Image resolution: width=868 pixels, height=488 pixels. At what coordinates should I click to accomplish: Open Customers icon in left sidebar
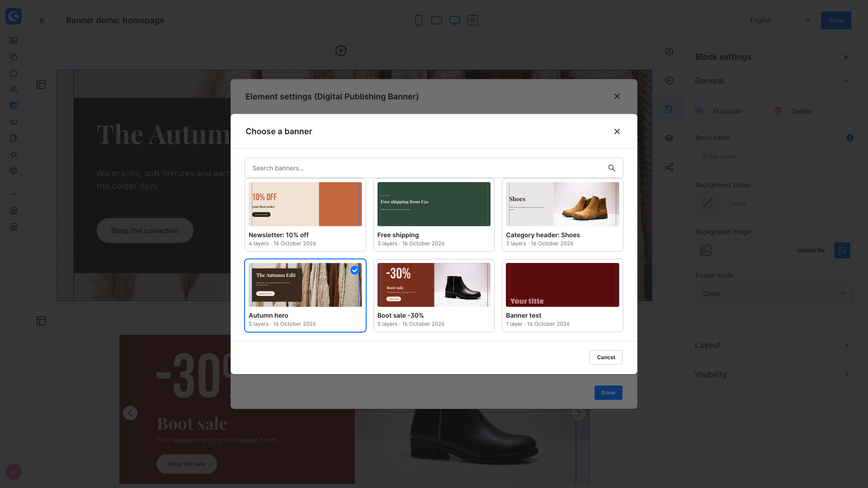[x=14, y=89]
